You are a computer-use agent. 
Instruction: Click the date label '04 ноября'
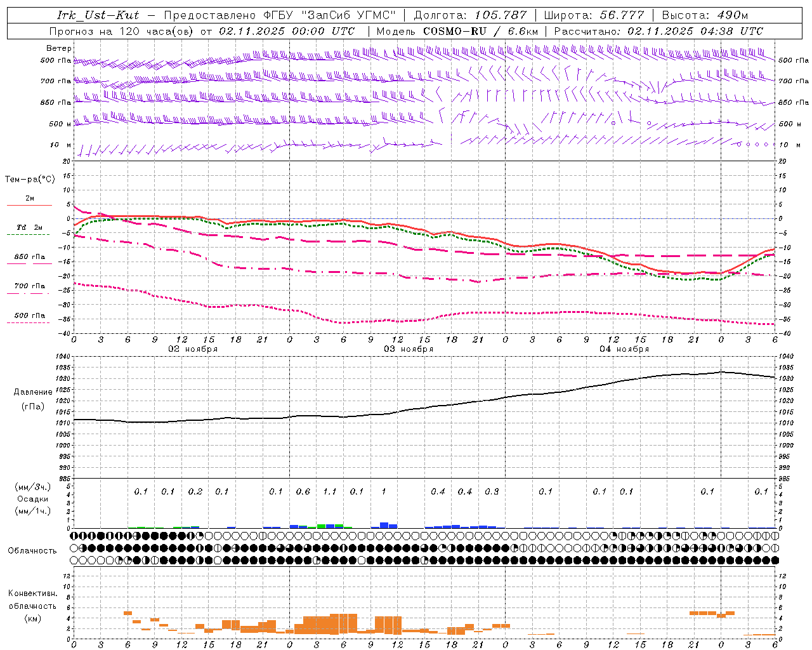(x=624, y=349)
